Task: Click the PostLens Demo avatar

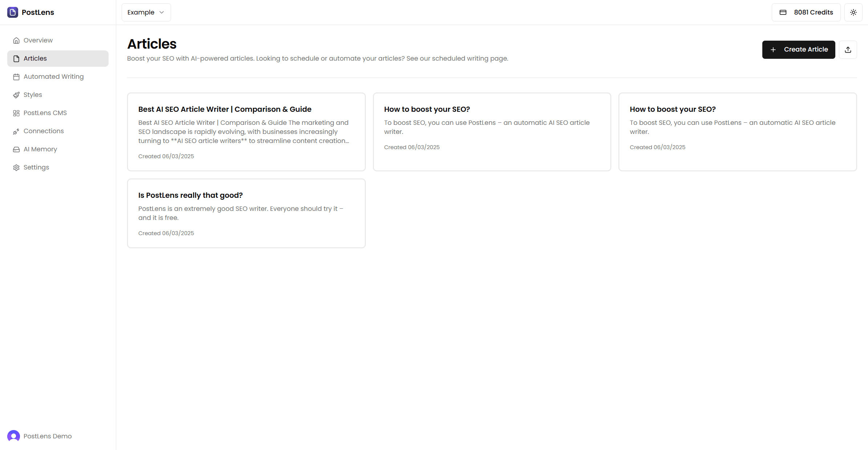Action: 13,436
